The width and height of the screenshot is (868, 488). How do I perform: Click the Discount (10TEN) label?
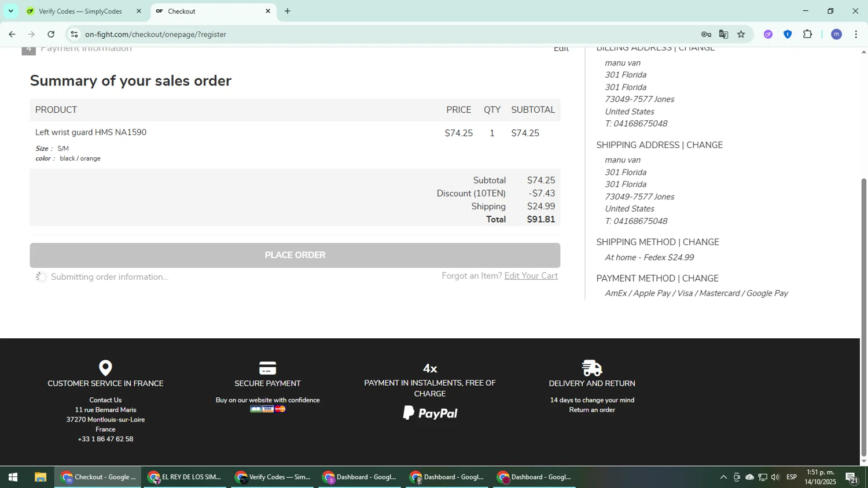coord(471,193)
